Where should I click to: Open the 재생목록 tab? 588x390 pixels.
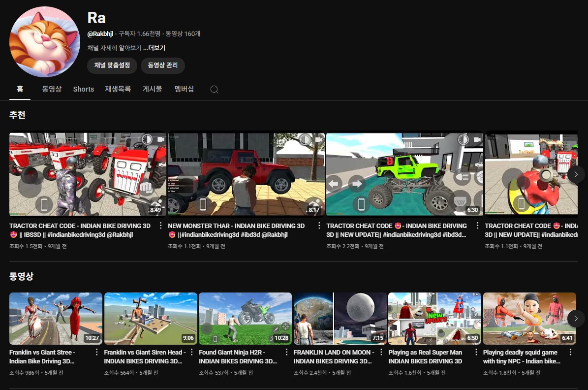(118, 89)
